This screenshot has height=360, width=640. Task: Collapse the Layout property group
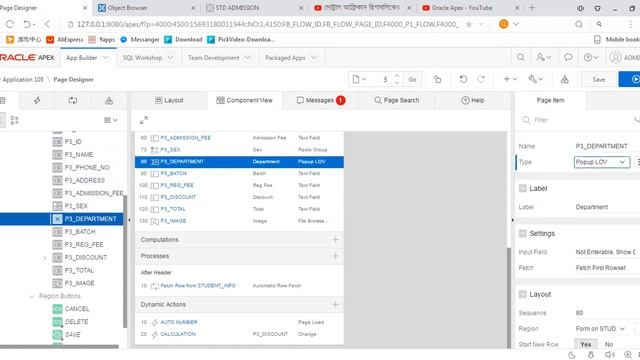[522, 294]
